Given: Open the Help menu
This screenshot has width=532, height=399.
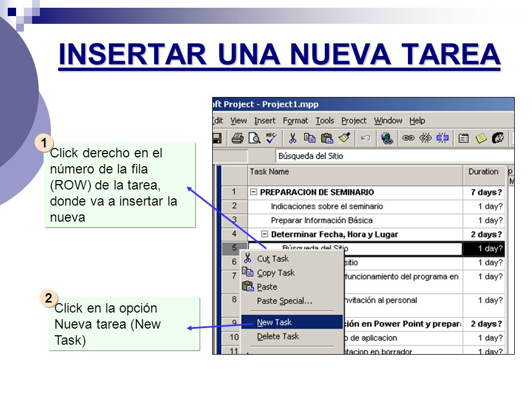Looking at the screenshot, I should pos(417,121).
